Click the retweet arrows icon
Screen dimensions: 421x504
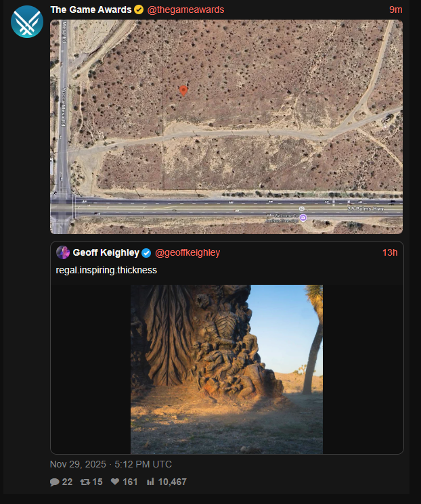tap(85, 482)
